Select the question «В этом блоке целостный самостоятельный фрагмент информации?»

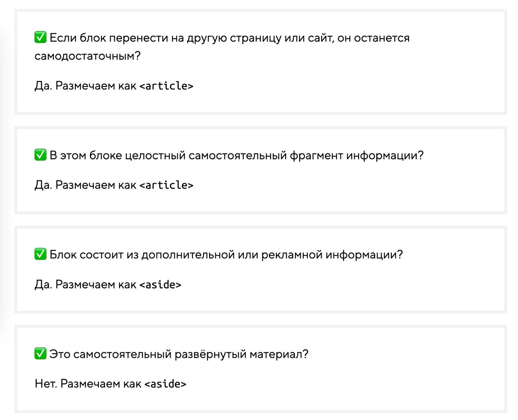[237, 155]
